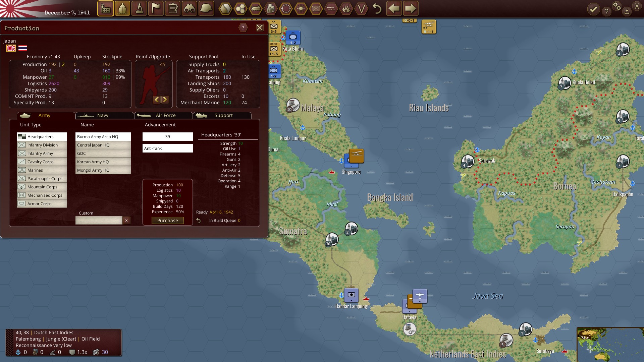
Task: Switch to the Air Force tab
Action: [163, 115]
